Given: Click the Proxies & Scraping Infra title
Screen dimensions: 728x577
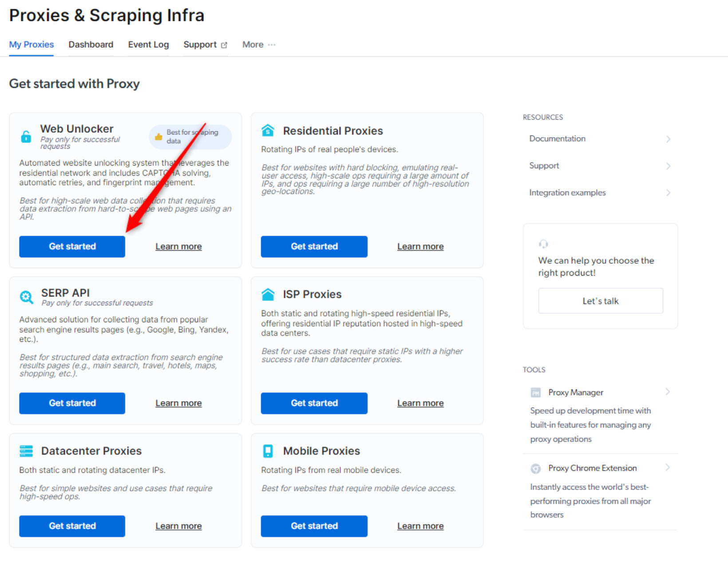Looking at the screenshot, I should pyautogui.click(x=107, y=16).
